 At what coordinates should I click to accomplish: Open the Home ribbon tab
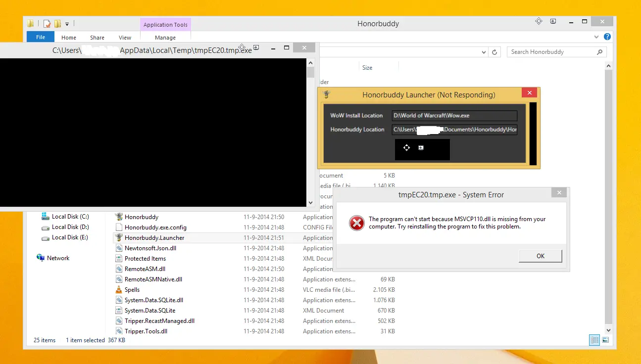pos(69,38)
